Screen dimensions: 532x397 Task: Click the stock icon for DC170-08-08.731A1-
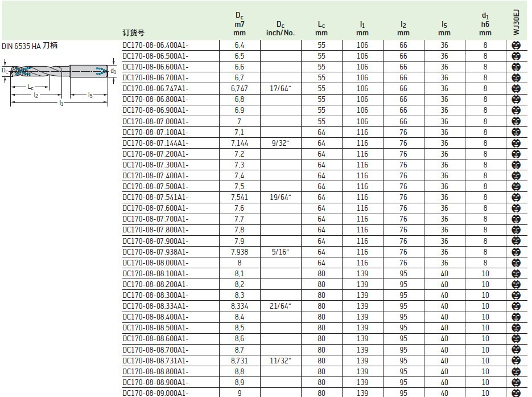tap(515, 361)
